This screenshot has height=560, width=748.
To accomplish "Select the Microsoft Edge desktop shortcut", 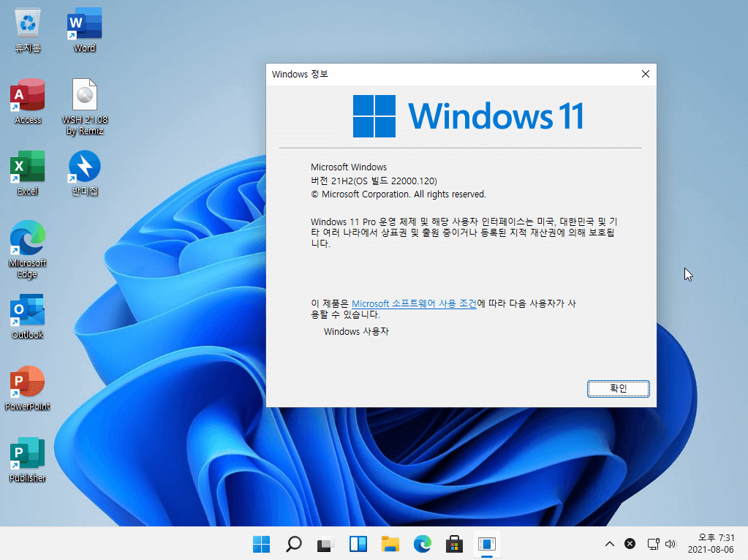I will 28,249.
